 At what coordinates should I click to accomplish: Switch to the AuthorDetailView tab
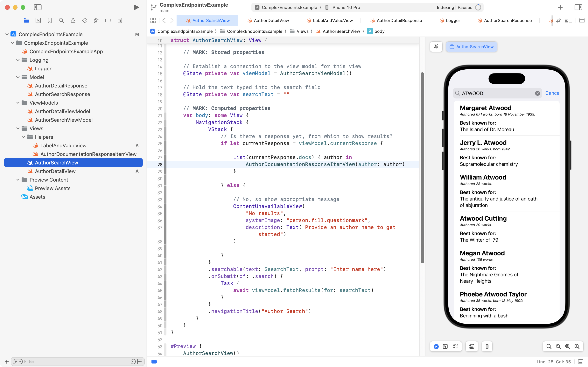point(271,21)
